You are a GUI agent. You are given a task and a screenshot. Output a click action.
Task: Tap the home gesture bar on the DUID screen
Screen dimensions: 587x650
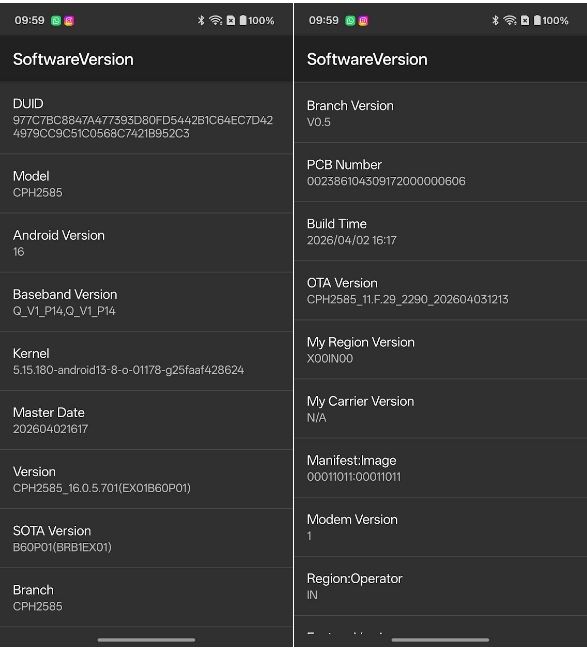tap(146, 640)
